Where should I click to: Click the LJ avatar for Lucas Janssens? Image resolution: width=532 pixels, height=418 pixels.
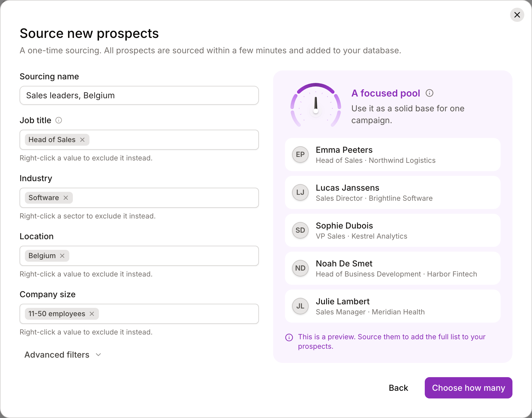coord(300,192)
